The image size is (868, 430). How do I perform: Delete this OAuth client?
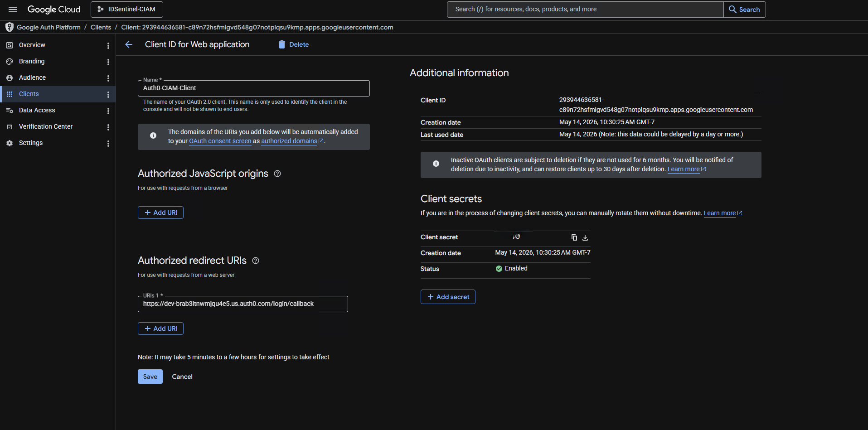pyautogui.click(x=294, y=44)
